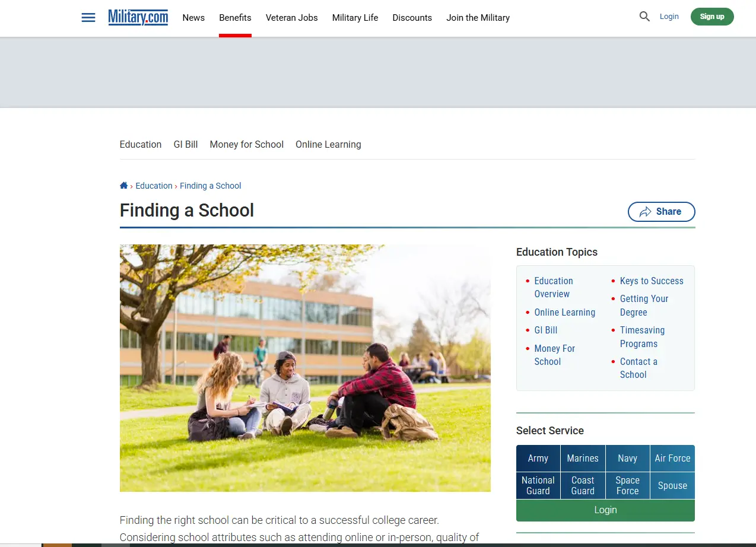This screenshot has height=547, width=756.
Task: Open the Military Life section
Action: pos(355,18)
